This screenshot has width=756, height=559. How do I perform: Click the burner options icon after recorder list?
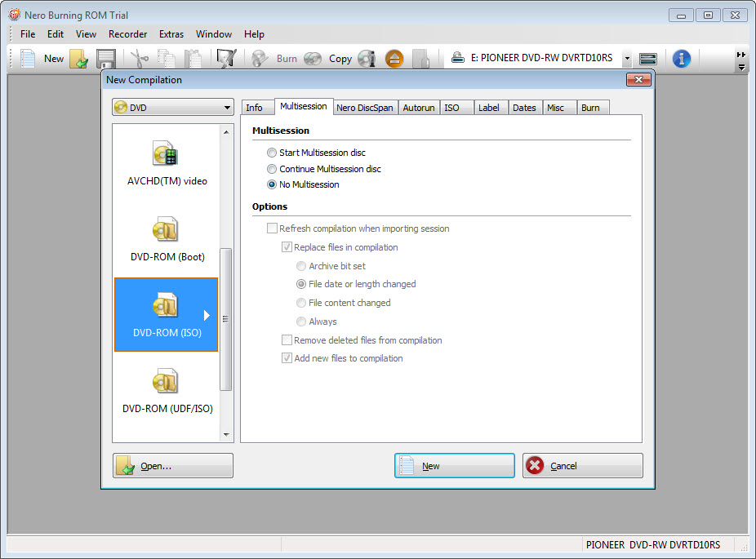(648, 59)
